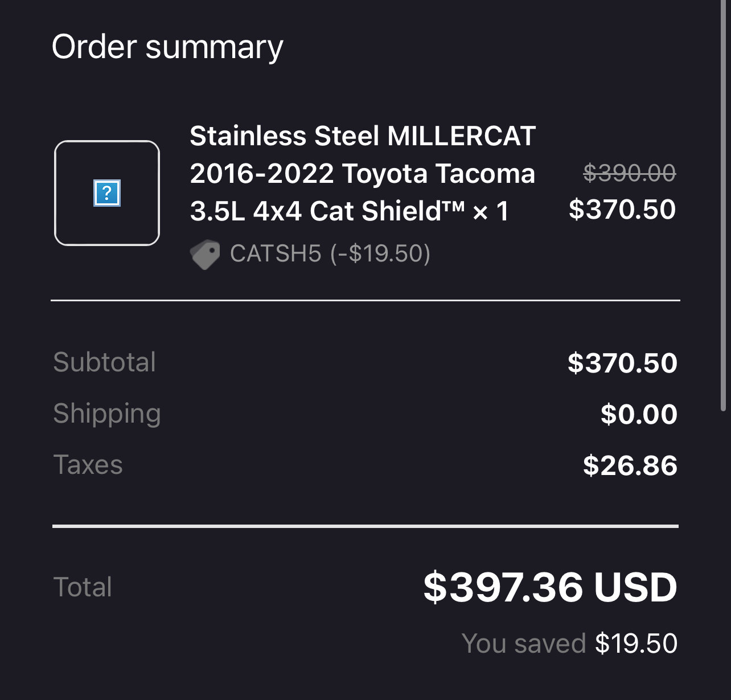This screenshot has width=731, height=700.
Task: Click the 2016-2022 Toyota Tacoma title line
Action: [363, 173]
